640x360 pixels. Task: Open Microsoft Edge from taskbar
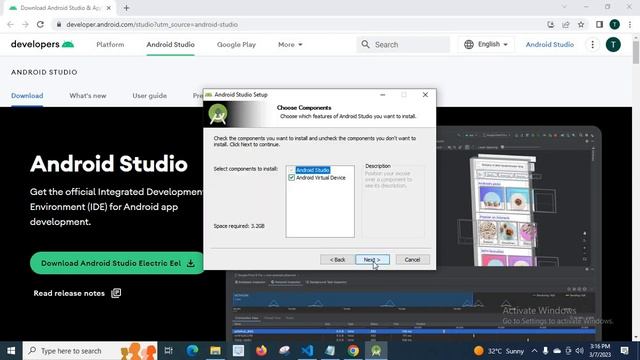tap(192, 351)
